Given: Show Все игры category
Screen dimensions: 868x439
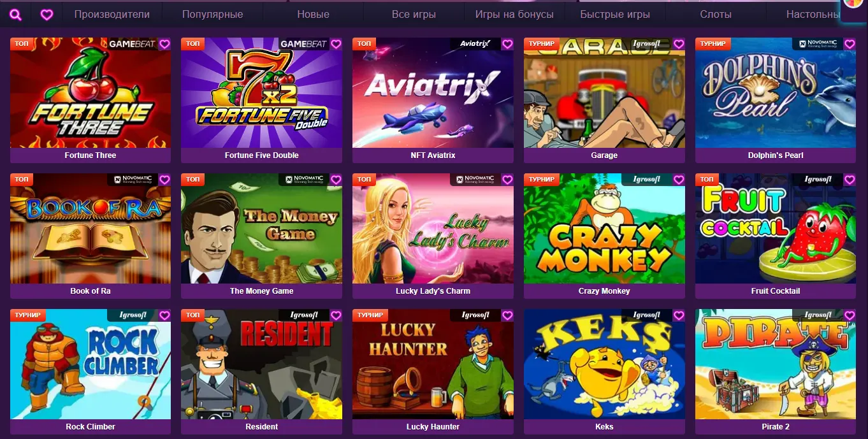Looking at the screenshot, I should tap(414, 14).
